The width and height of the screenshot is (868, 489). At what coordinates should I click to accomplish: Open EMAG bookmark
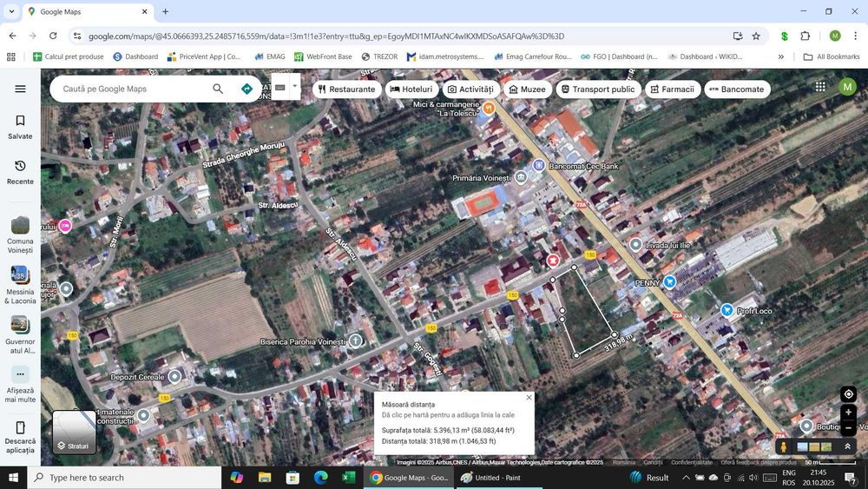pos(270,56)
